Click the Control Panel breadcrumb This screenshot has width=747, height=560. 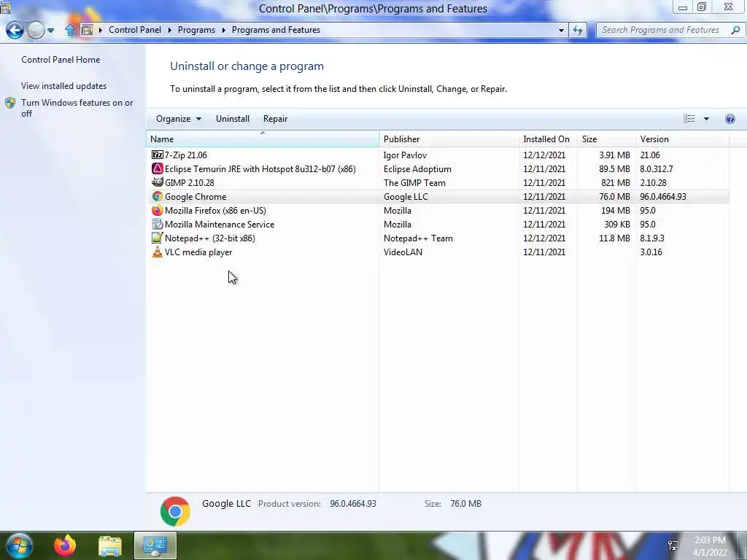(135, 29)
